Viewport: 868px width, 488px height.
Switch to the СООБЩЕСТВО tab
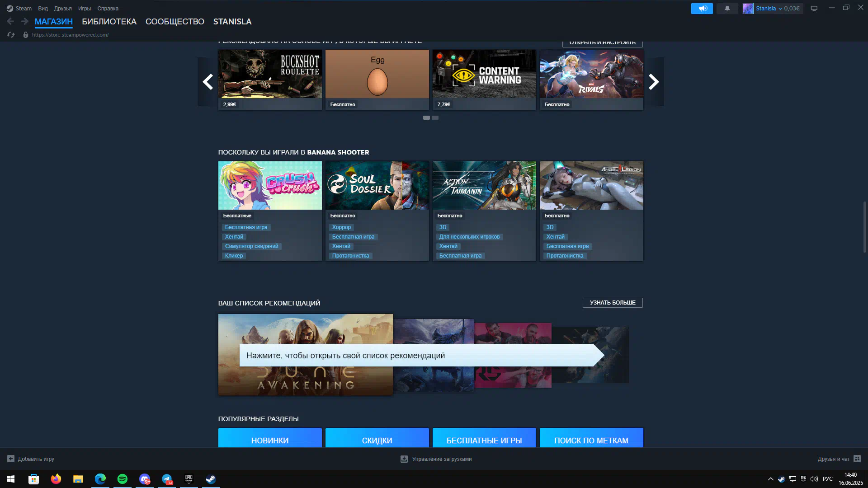click(175, 22)
